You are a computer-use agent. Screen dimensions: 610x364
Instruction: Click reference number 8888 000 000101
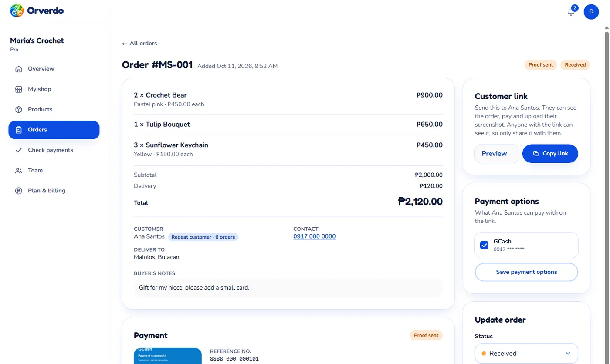click(x=234, y=359)
